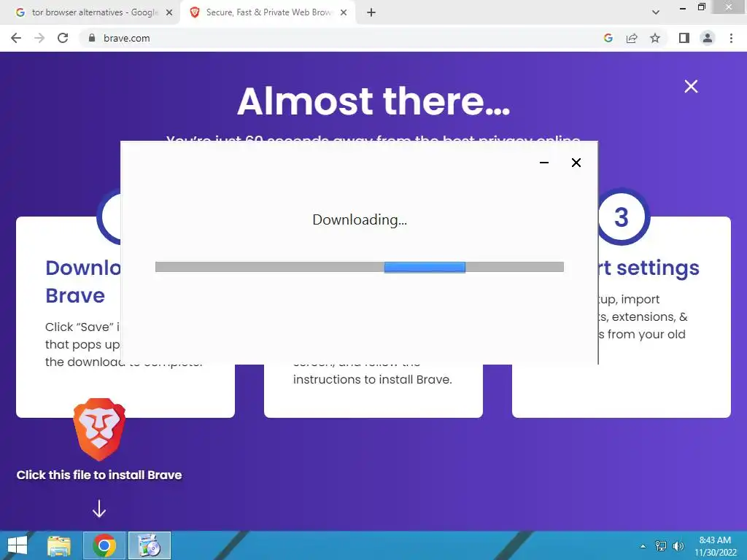The image size is (747, 560).
Task: Open the volume speaker tray icon
Action: coord(678,546)
